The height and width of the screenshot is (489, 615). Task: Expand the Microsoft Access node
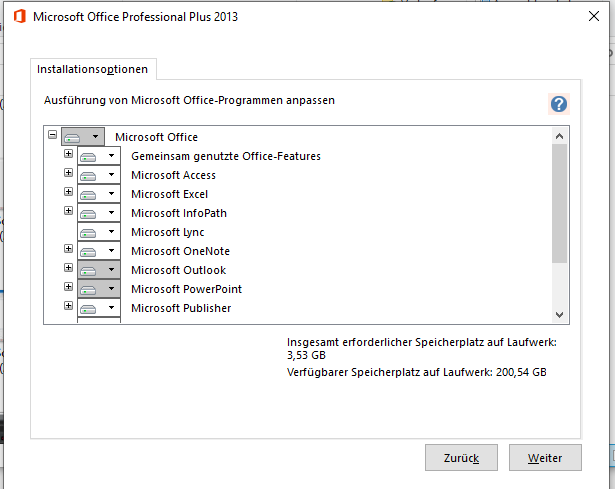click(x=69, y=173)
